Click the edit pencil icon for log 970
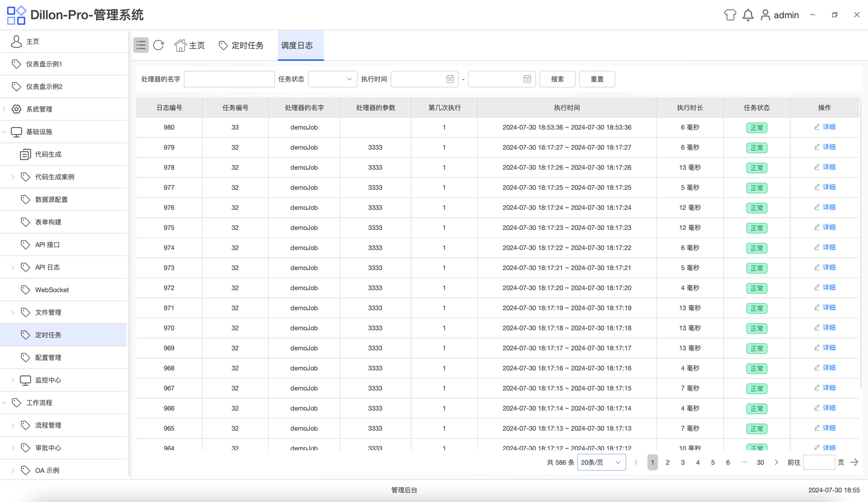868x502 pixels. tap(817, 328)
